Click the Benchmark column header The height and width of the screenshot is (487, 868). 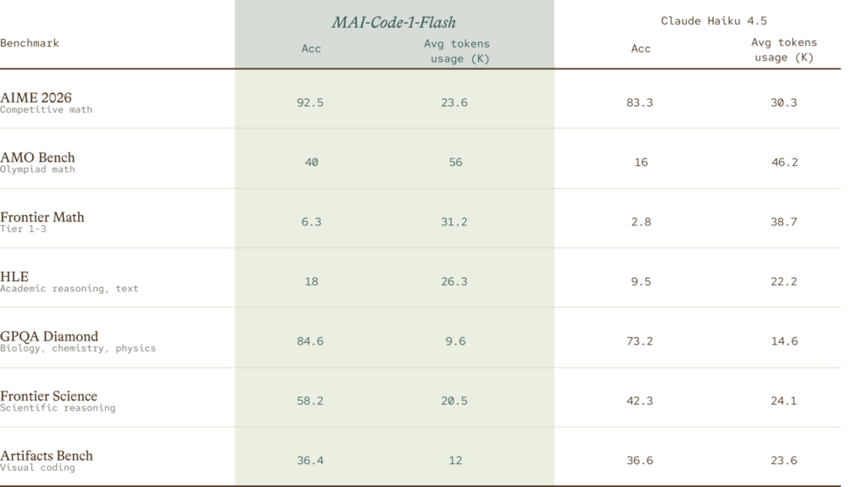30,43
